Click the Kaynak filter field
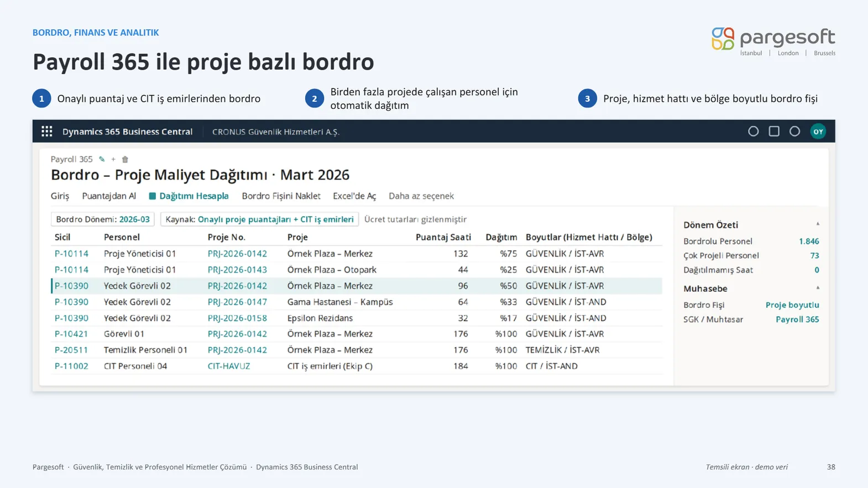The image size is (868, 488). coord(259,219)
